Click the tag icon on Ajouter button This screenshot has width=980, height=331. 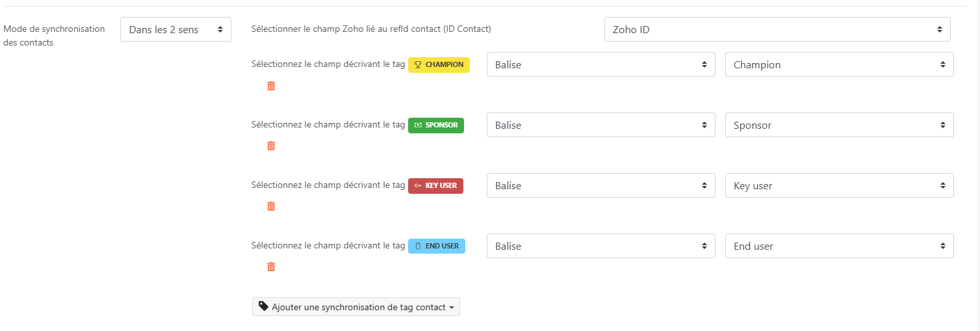point(263,306)
